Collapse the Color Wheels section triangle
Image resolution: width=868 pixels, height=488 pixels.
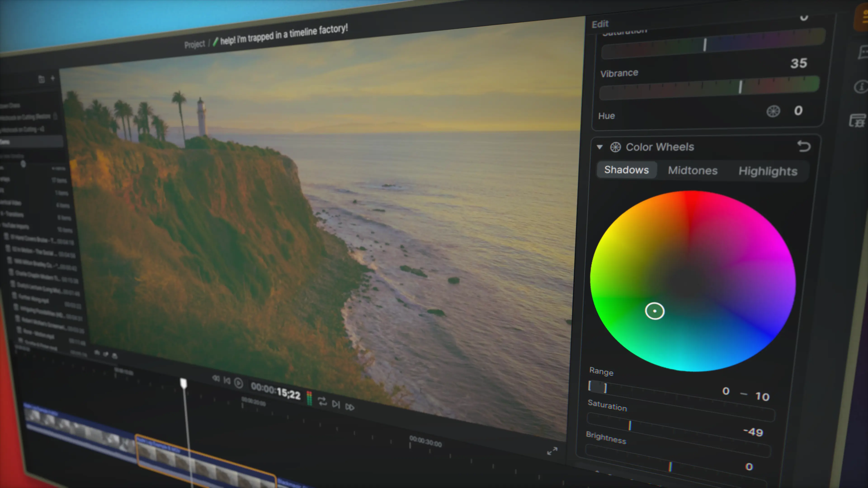pyautogui.click(x=599, y=147)
